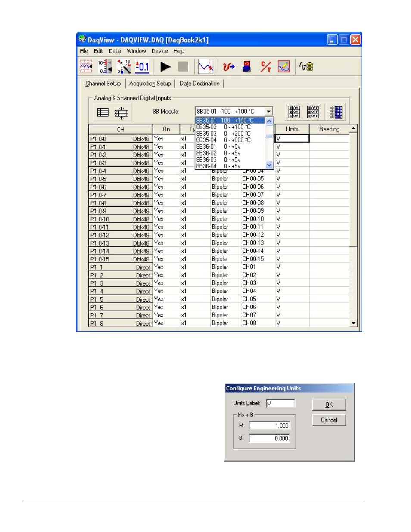Select 8B36-02 0 - +5v option
The image size is (411, 532).
[230, 153]
